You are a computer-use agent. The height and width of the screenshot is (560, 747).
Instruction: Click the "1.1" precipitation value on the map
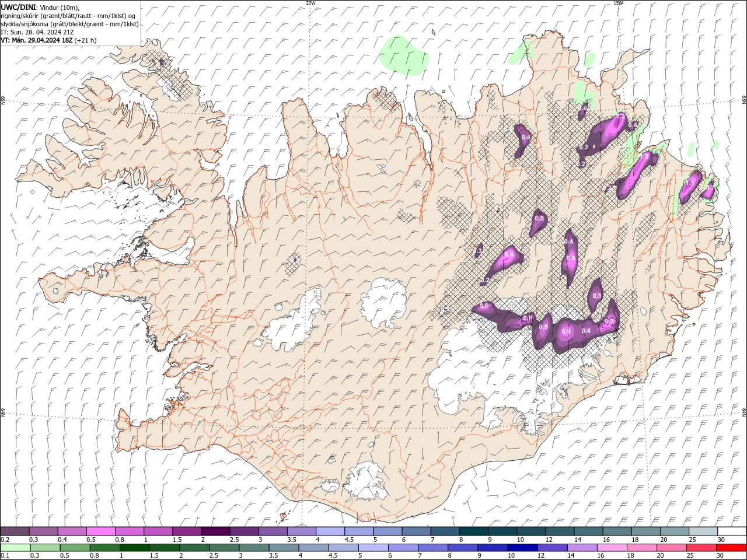(x=690, y=183)
